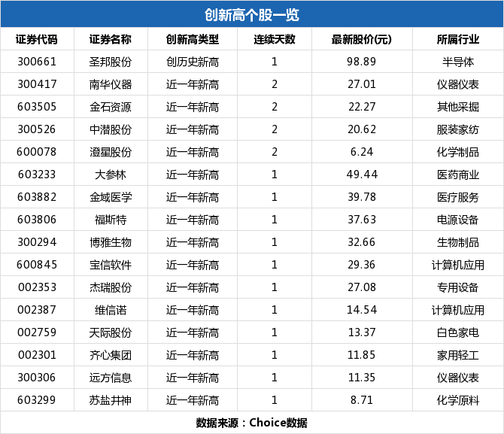Click the 生物制品 industry cell
Image resolution: width=504 pixels, height=434 pixels.
click(x=457, y=242)
